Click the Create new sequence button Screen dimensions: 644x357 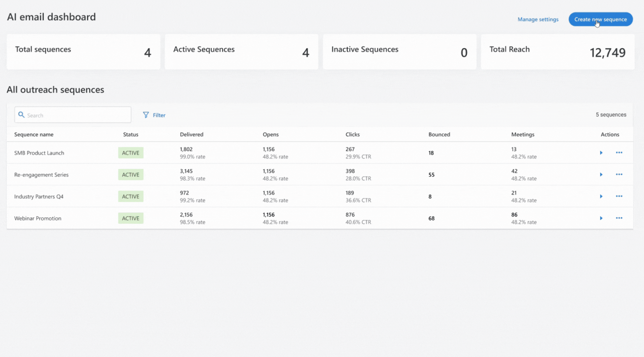[600, 19]
